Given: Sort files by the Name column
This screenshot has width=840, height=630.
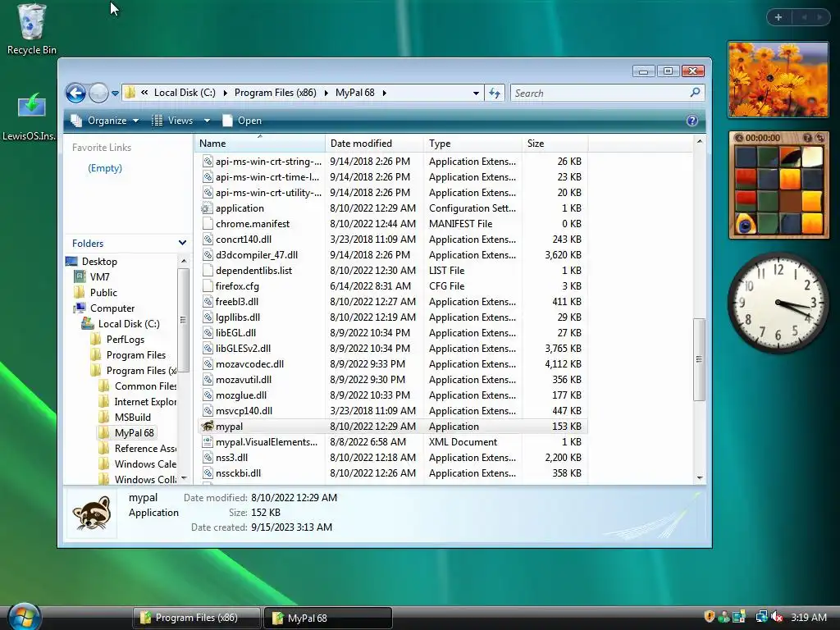Looking at the screenshot, I should [259, 143].
